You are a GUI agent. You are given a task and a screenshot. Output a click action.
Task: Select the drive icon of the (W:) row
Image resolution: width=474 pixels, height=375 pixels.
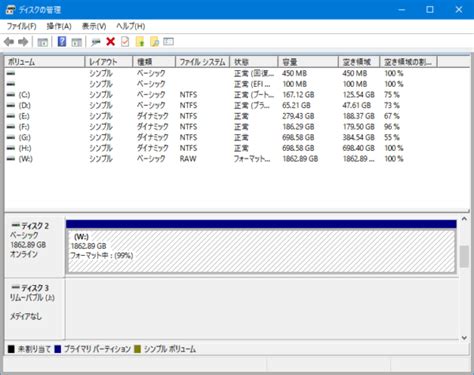[x=11, y=159]
